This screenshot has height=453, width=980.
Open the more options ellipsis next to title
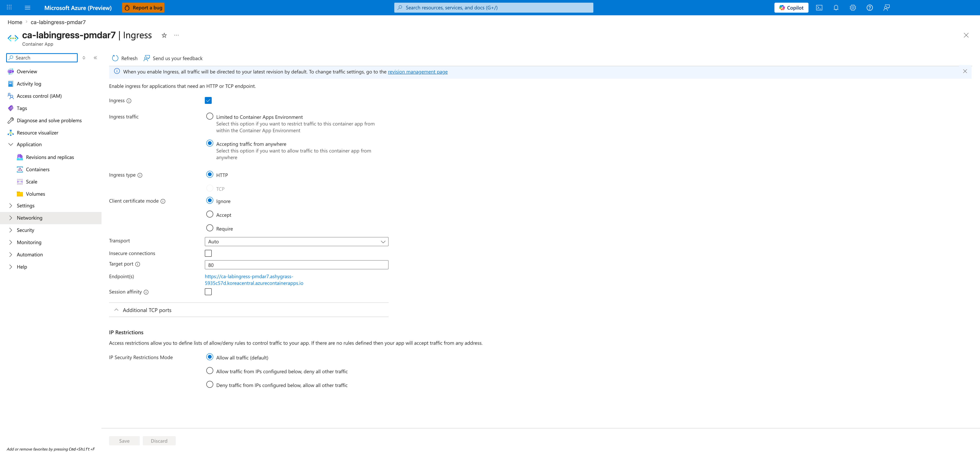pos(176,35)
